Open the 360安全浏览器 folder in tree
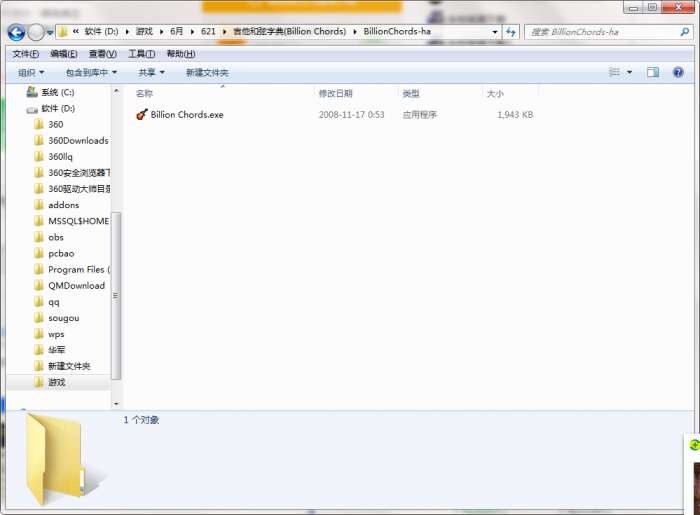The height and width of the screenshot is (515, 700). [x=79, y=173]
